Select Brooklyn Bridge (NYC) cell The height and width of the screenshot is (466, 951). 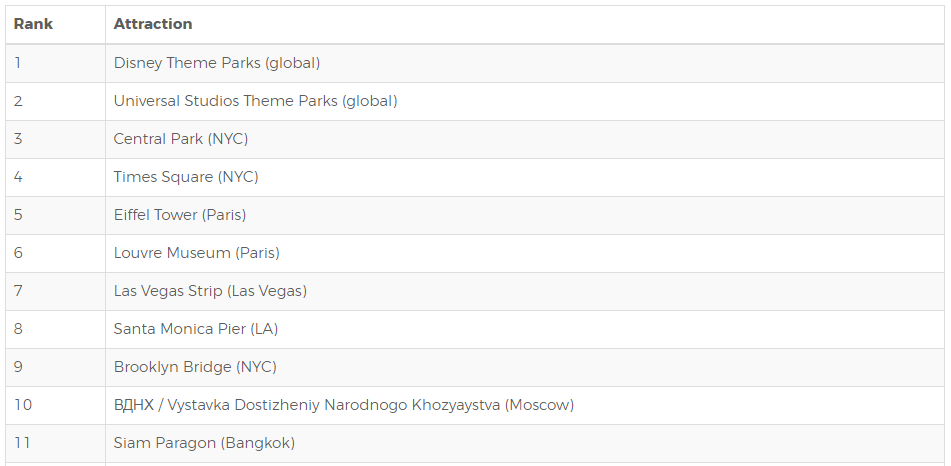point(525,367)
